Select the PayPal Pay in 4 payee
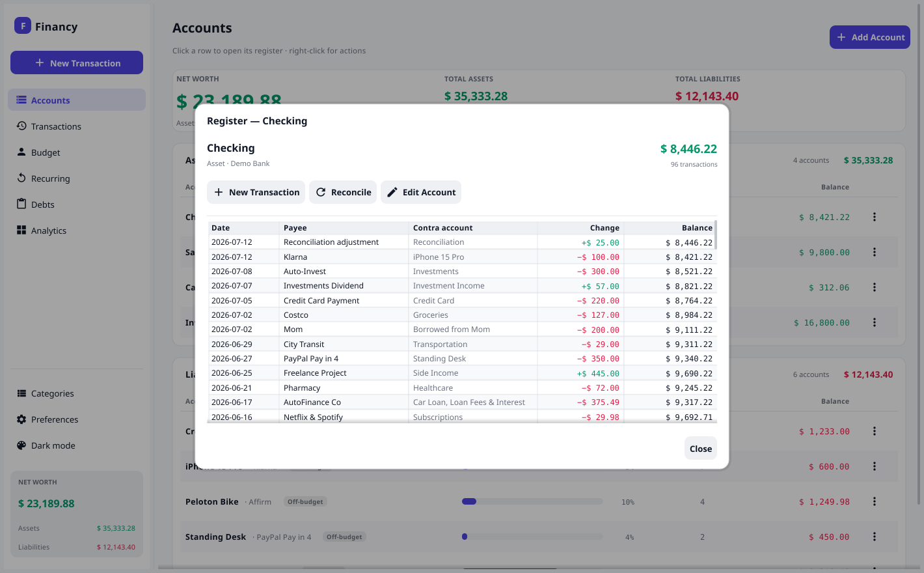 point(311,359)
